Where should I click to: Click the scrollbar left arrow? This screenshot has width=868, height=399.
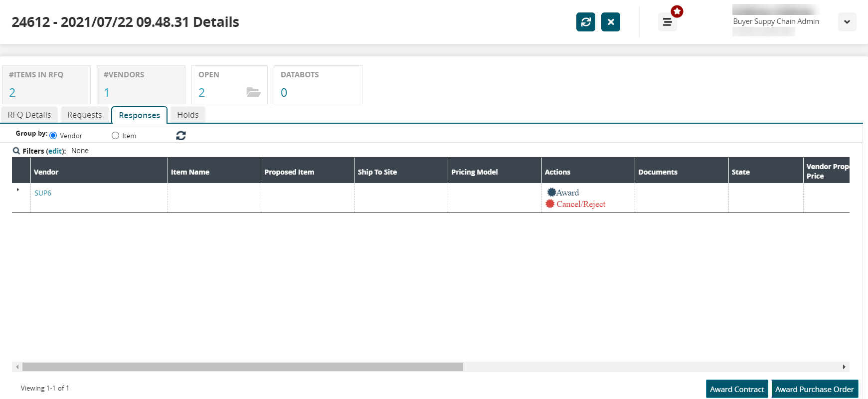(x=17, y=367)
